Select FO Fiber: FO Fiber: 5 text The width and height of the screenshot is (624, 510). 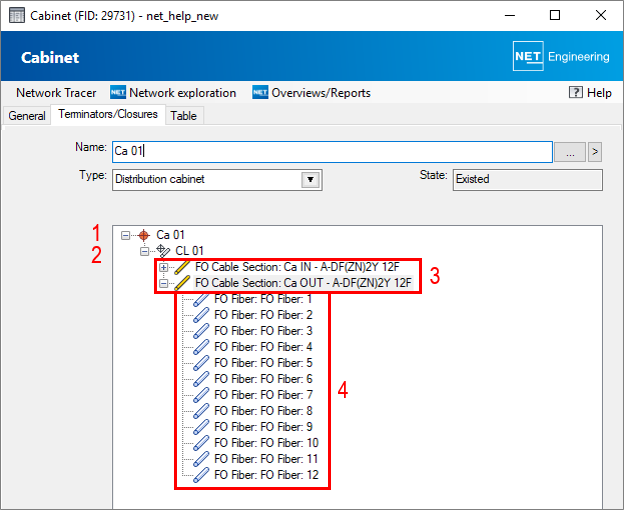(x=263, y=363)
